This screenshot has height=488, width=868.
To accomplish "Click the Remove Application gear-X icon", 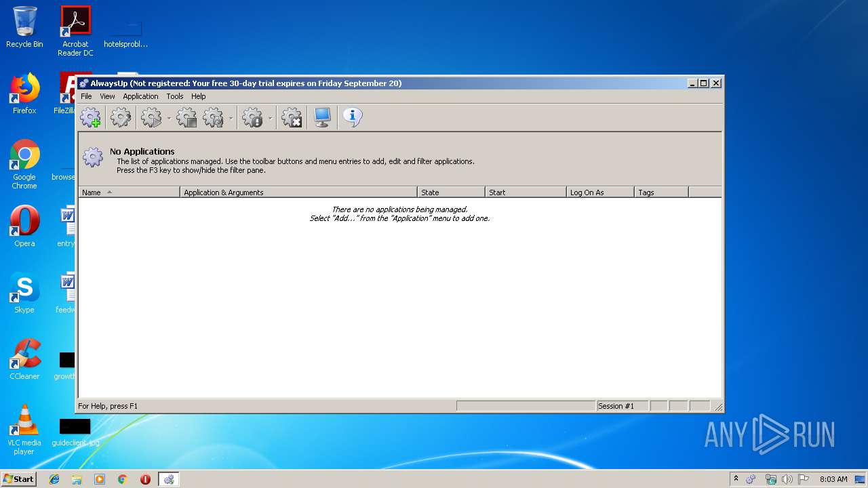I will click(292, 117).
